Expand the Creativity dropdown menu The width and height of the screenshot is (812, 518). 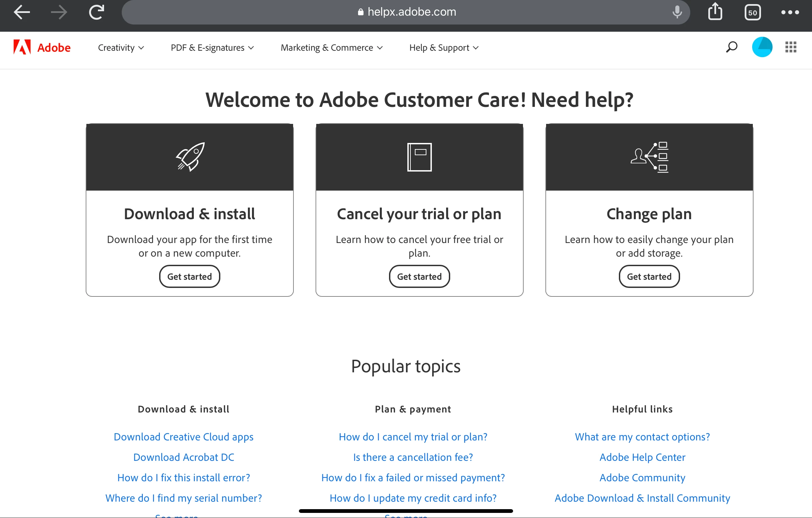121,48
